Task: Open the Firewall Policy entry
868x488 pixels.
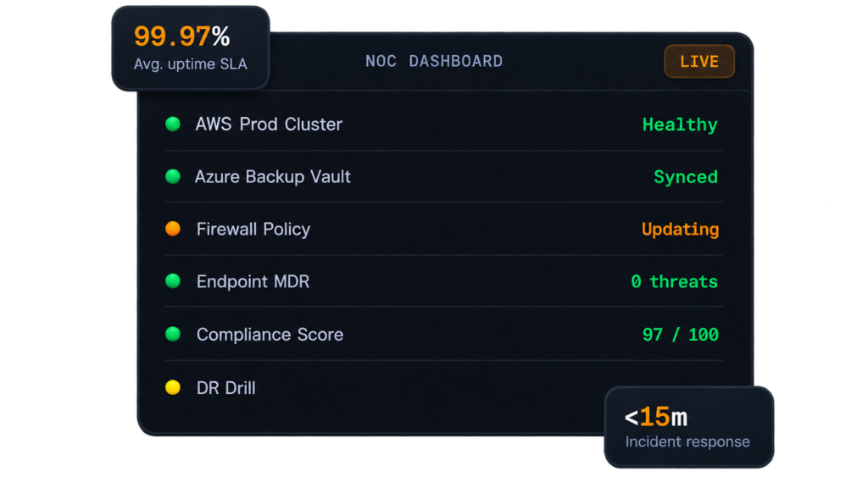Action: coord(253,229)
